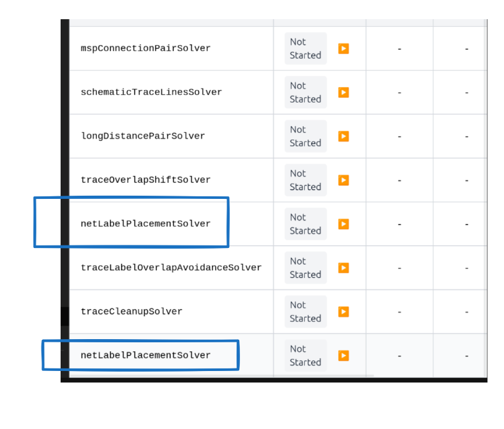
Task: Select the traceCleanupSolver name
Action: [131, 312]
